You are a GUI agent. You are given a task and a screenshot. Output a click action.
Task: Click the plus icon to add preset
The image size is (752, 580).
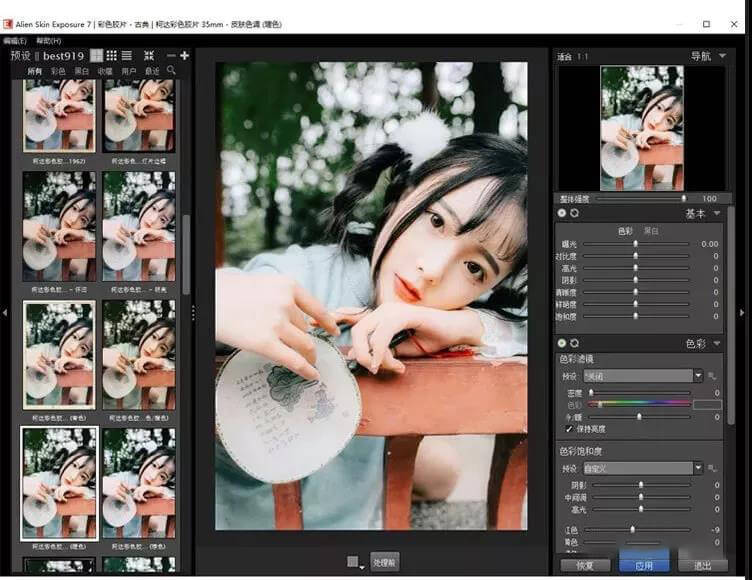pos(184,56)
